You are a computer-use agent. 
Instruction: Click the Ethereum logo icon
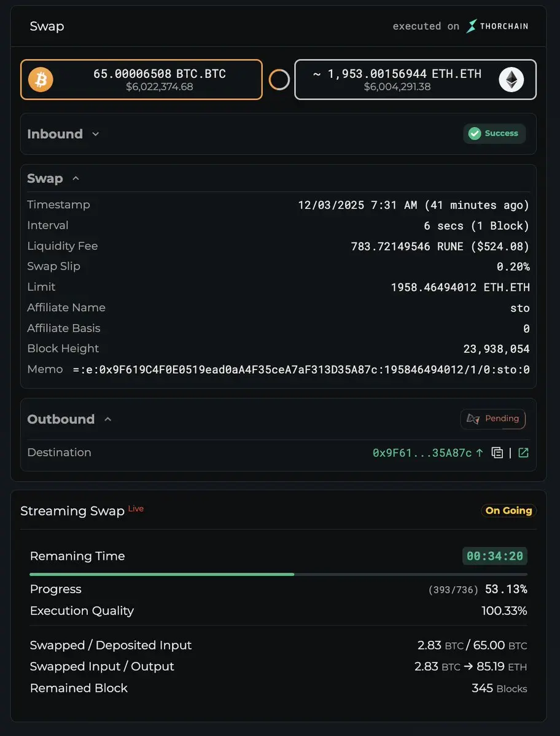(x=511, y=80)
